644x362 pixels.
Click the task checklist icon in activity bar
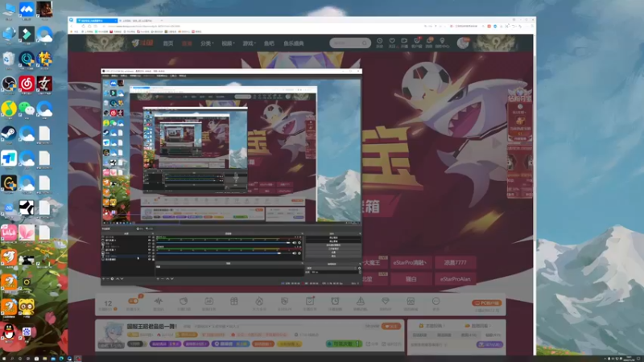click(x=310, y=302)
